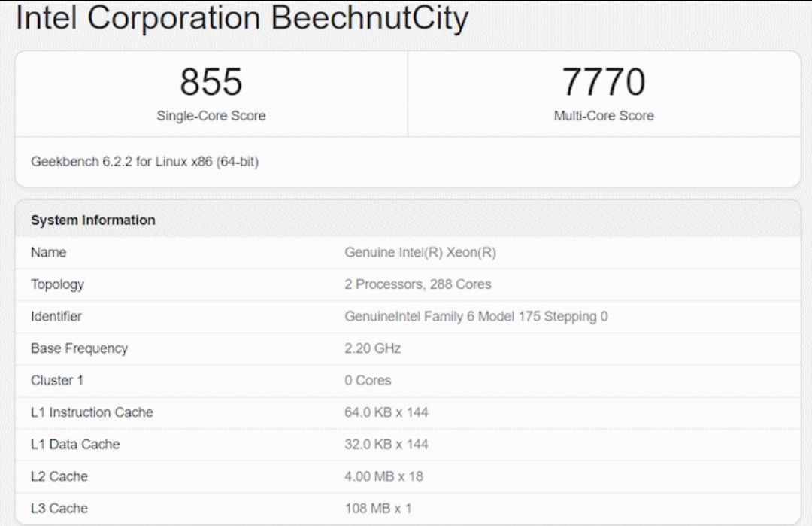Select the 7770 multi-core score number
Image resolution: width=812 pixels, height=526 pixels.
604,82
